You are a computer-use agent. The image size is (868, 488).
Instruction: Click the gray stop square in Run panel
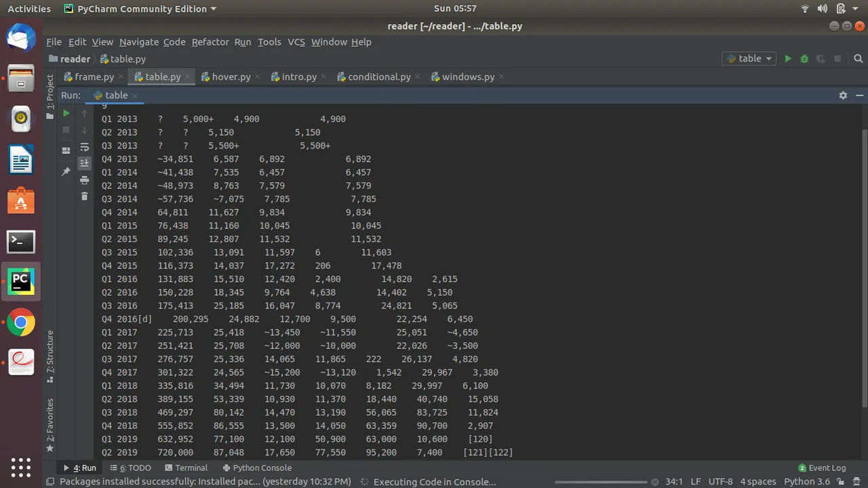point(66,129)
